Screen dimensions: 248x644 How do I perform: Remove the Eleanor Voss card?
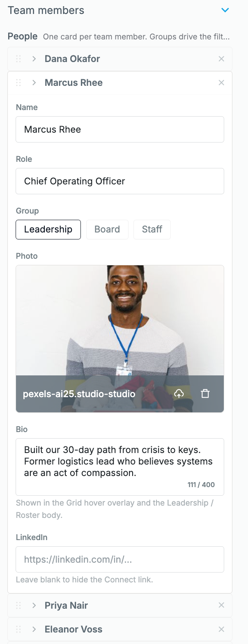pyautogui.click(x=221, y=629)
